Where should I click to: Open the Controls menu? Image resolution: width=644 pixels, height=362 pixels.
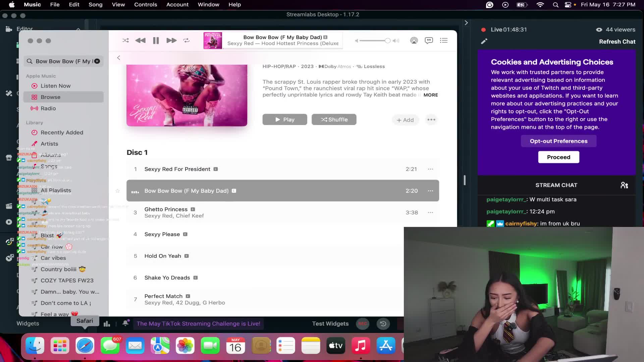tap(146, 5)
